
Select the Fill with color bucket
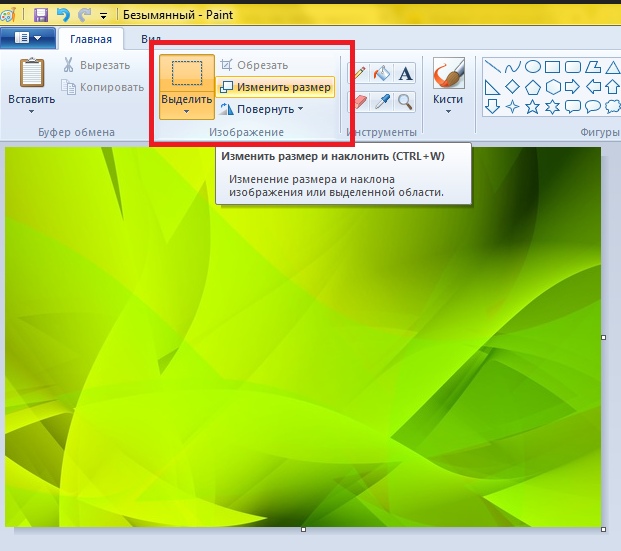coord(382,73)
